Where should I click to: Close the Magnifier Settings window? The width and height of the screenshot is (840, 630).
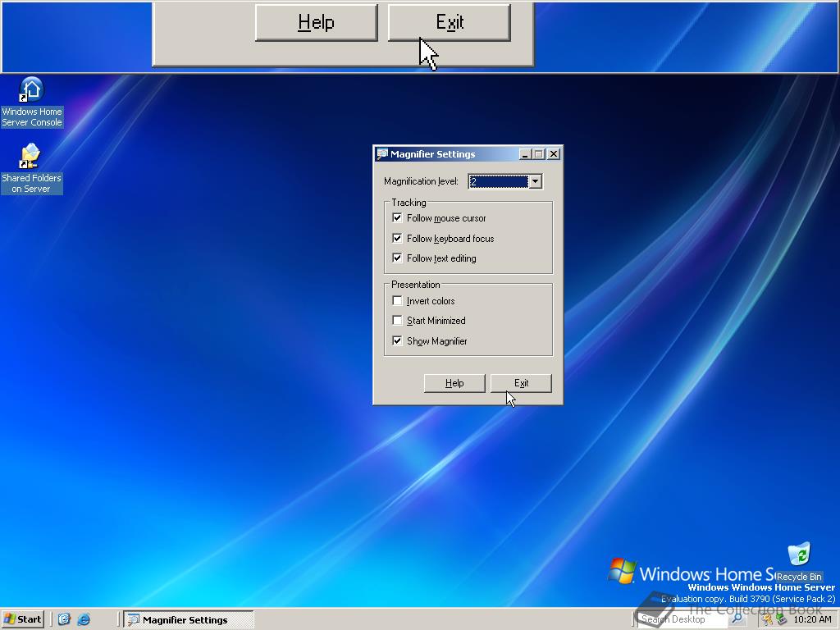(x=554, y=154)
